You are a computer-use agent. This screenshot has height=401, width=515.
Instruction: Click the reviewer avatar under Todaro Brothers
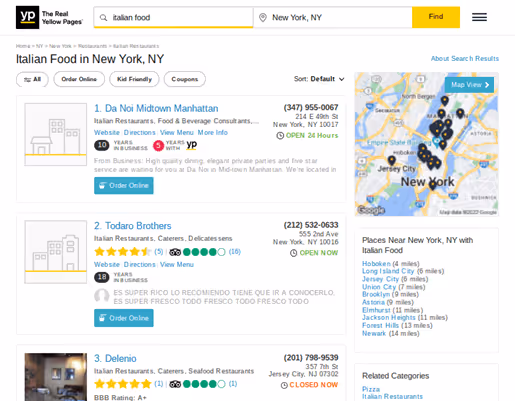(102, 295)
